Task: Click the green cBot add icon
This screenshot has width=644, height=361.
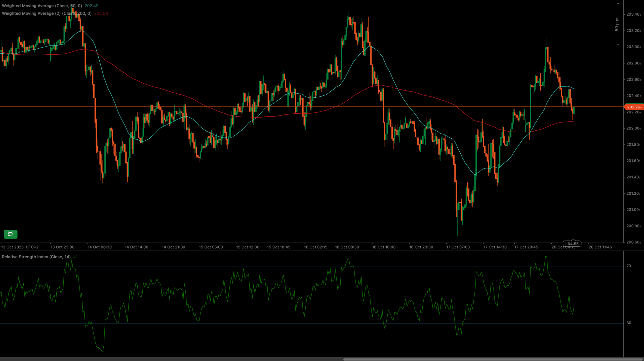Action: point(10,234)
